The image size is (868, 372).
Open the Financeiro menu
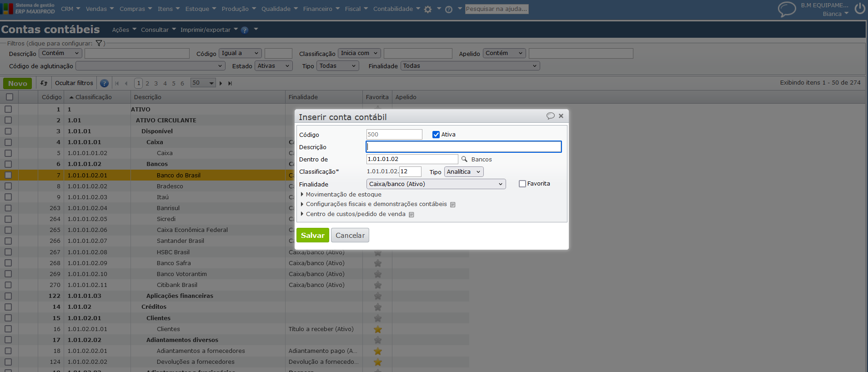(x=321, y=9)
